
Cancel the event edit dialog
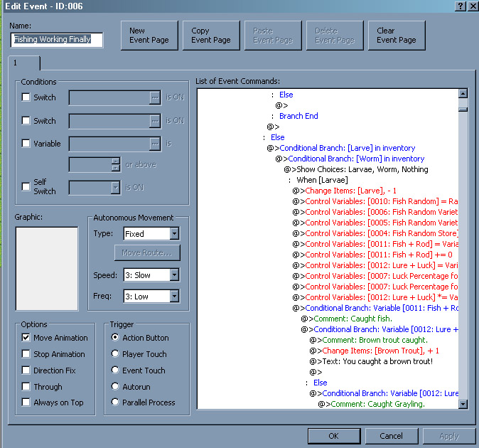tap(392, 436)
